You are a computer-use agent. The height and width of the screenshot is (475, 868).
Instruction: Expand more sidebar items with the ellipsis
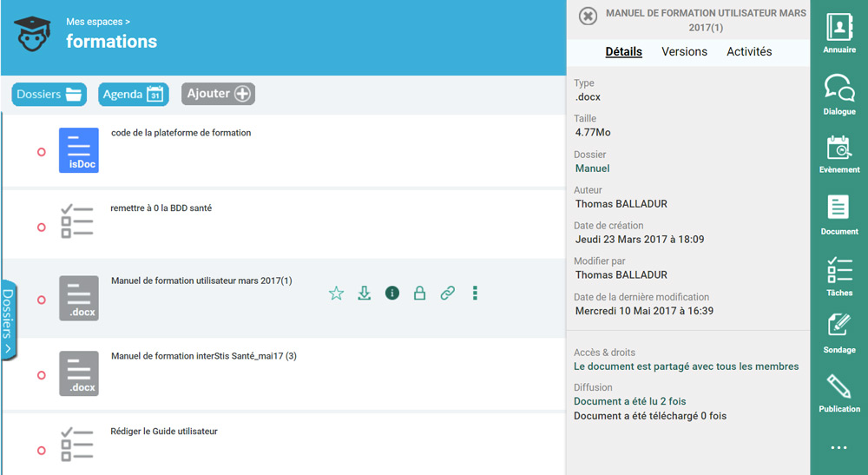tap(838, 448)
